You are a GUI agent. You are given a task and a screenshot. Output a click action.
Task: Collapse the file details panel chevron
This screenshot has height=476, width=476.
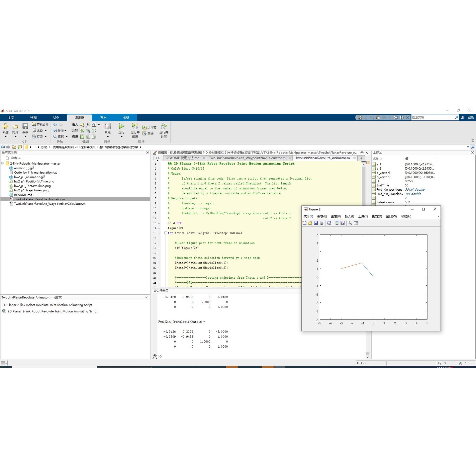tap(146, 297)
